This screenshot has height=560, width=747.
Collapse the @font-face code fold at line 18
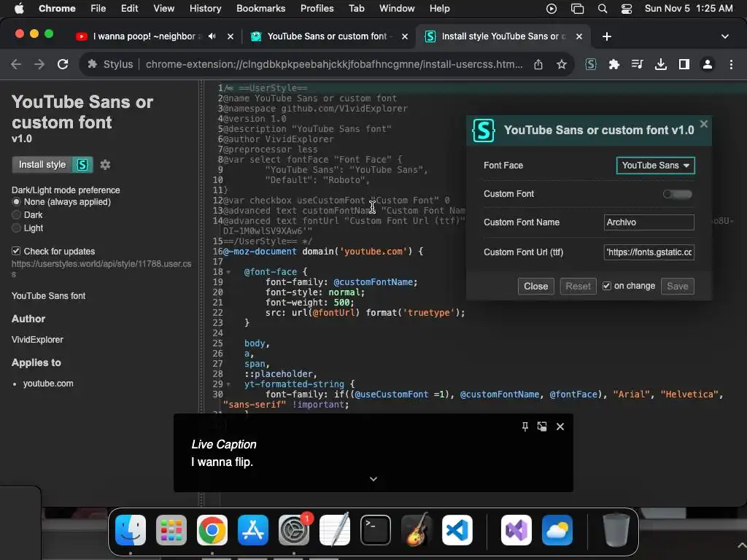pyautogui.click(x=228, y=272)
